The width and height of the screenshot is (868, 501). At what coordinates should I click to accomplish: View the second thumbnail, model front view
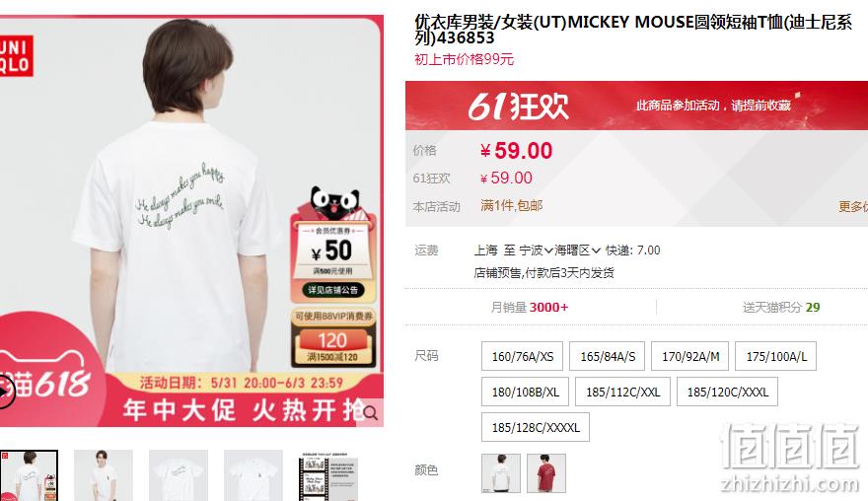[104, 475]
